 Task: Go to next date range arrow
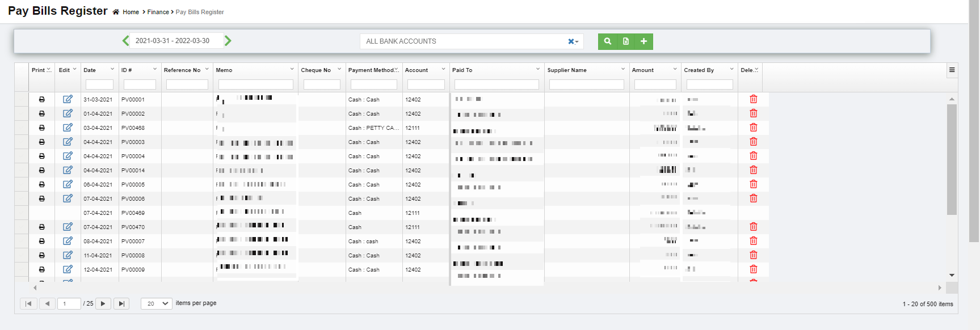[x=228, y=41]
